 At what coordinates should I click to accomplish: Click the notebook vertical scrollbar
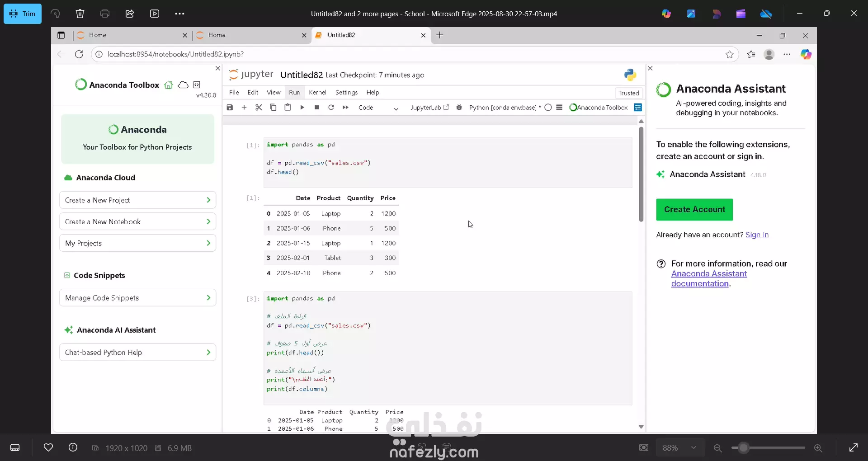tap(641, 174)
